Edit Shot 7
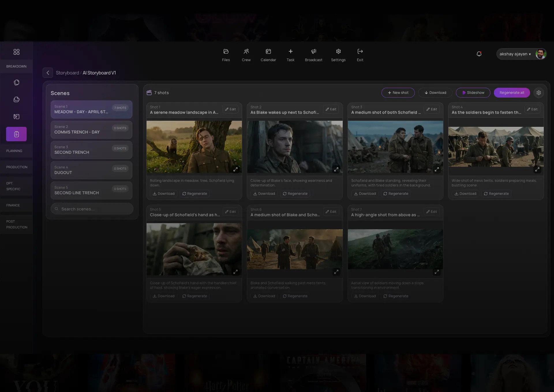The width and height of the screenshot is (554, 392). click(x=432, y=212)
